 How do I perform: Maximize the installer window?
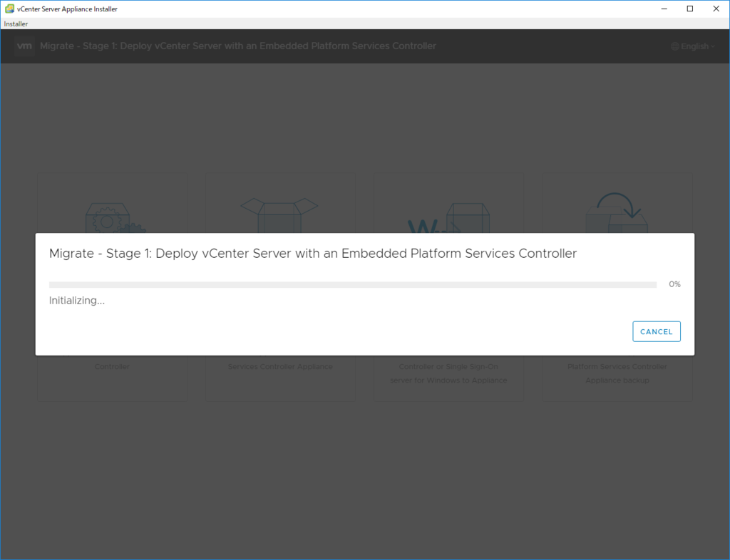pos(690,9)
